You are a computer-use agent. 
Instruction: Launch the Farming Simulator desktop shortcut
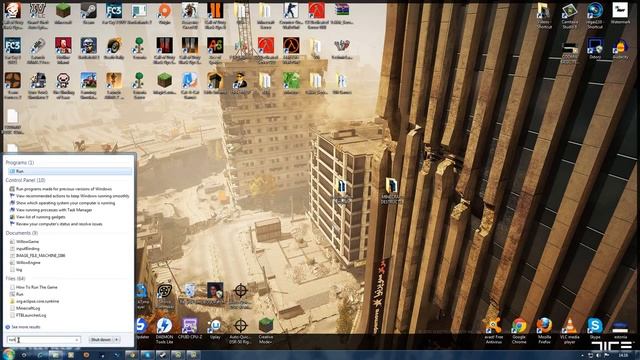89,85
